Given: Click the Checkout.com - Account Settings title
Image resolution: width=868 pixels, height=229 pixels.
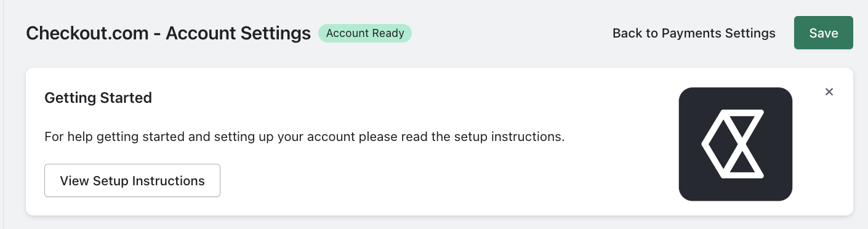Looking at the screenshot, I should click(x=168, y=33).
